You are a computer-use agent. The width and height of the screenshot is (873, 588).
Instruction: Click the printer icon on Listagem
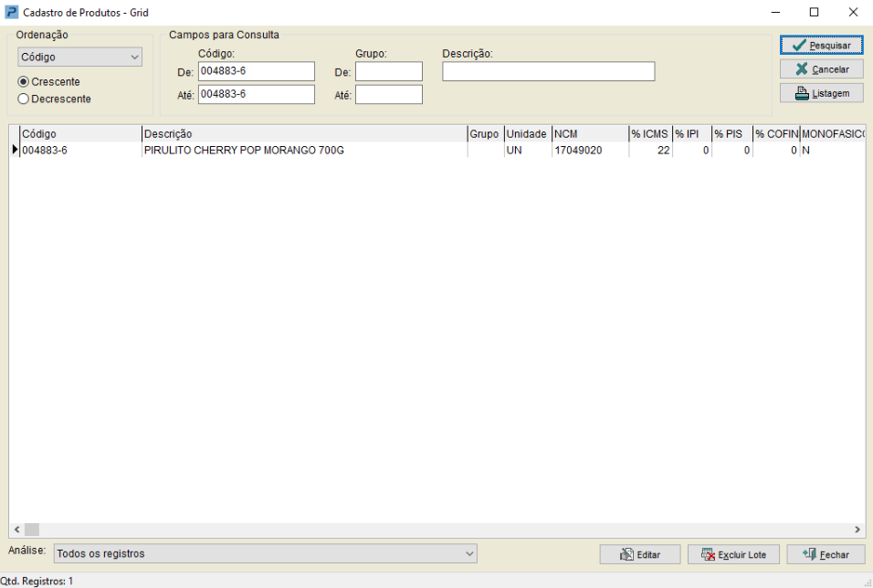(802, 93)
